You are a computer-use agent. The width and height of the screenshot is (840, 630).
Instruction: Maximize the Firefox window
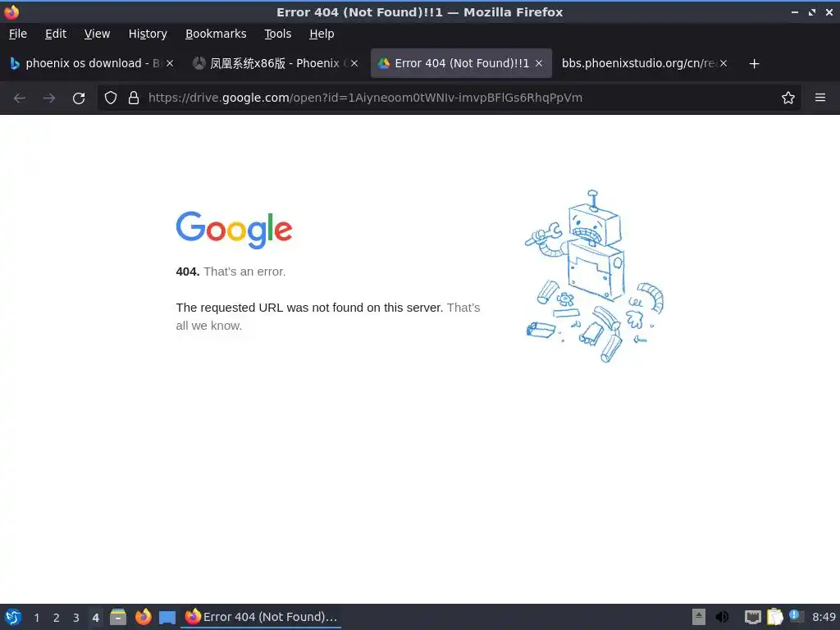812,12
